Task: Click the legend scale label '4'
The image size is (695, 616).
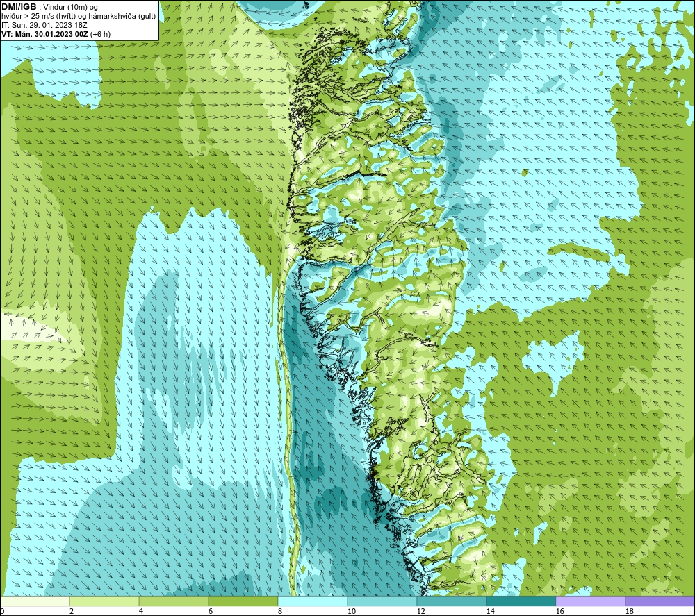Action: pyautogui.click(x=141, y=611)
